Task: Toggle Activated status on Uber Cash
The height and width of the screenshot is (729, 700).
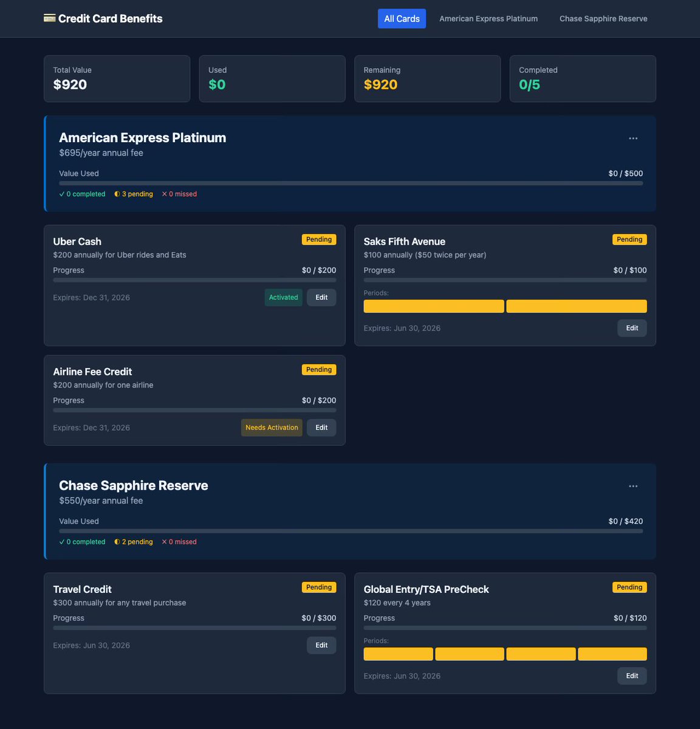Action: click(x=283, y=298)
